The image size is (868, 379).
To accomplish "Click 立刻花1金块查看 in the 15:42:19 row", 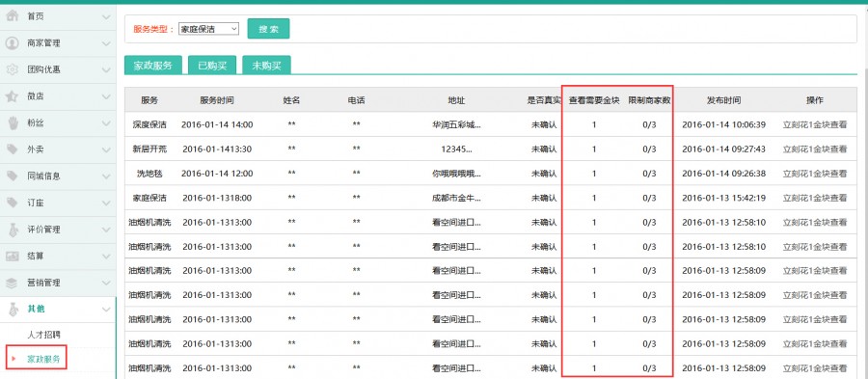I will [814, 198].
